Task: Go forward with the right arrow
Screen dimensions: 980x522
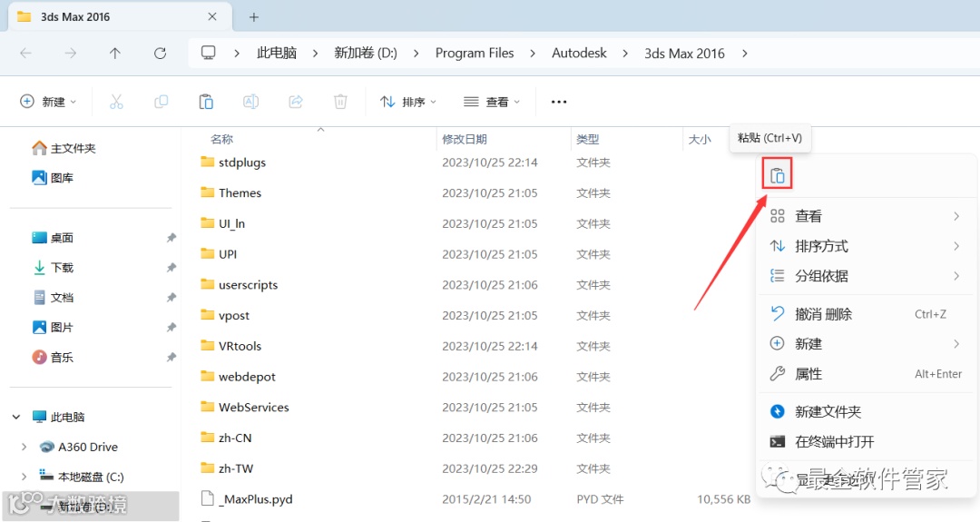Action: [x=71, y=54]
